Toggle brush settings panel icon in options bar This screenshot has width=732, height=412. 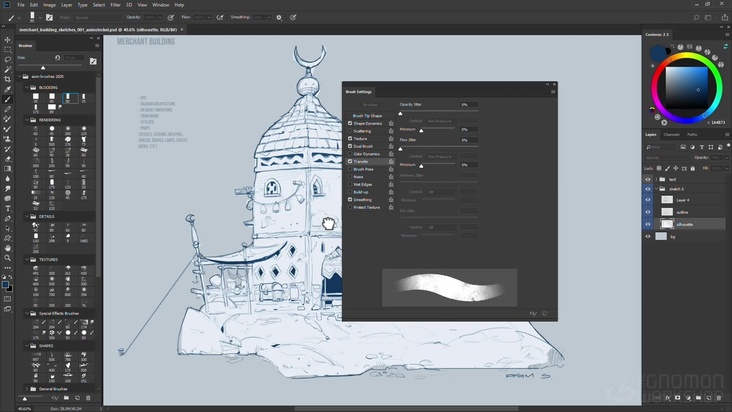[49, 17]
